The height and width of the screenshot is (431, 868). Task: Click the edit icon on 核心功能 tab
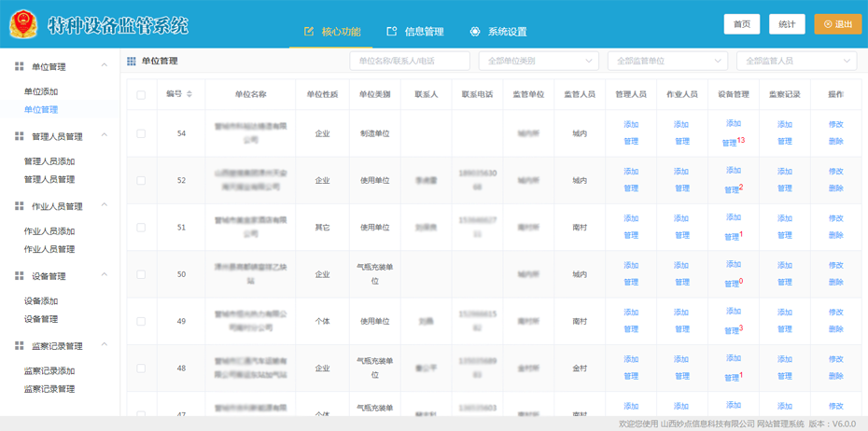pos(309,32)
